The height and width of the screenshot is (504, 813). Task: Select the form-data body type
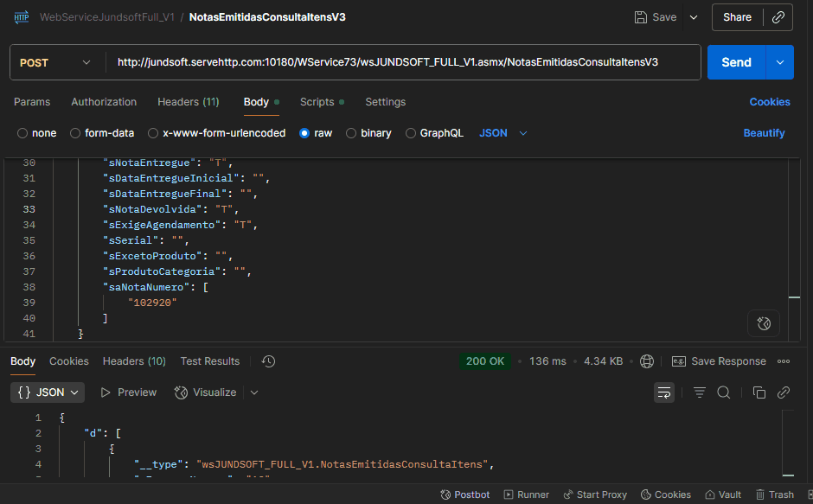(x=102, y=133)
